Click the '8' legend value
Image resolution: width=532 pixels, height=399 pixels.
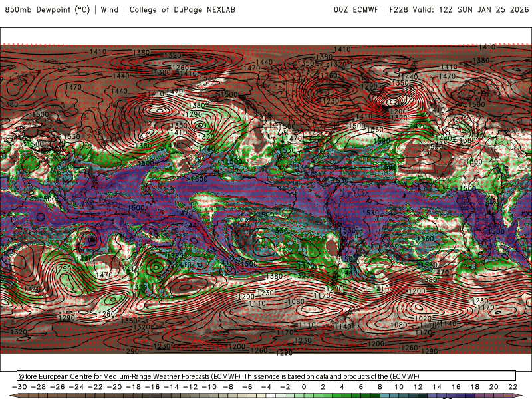(380, 387)
